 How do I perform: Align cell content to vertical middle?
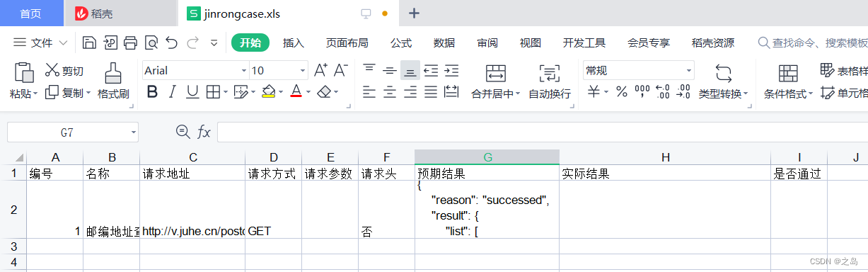coord(389,70)
